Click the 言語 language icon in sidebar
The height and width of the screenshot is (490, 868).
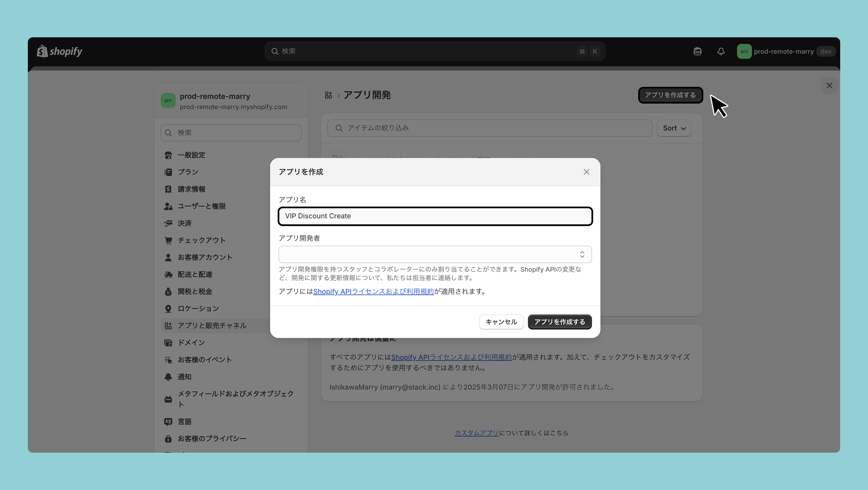pos(168,422)
